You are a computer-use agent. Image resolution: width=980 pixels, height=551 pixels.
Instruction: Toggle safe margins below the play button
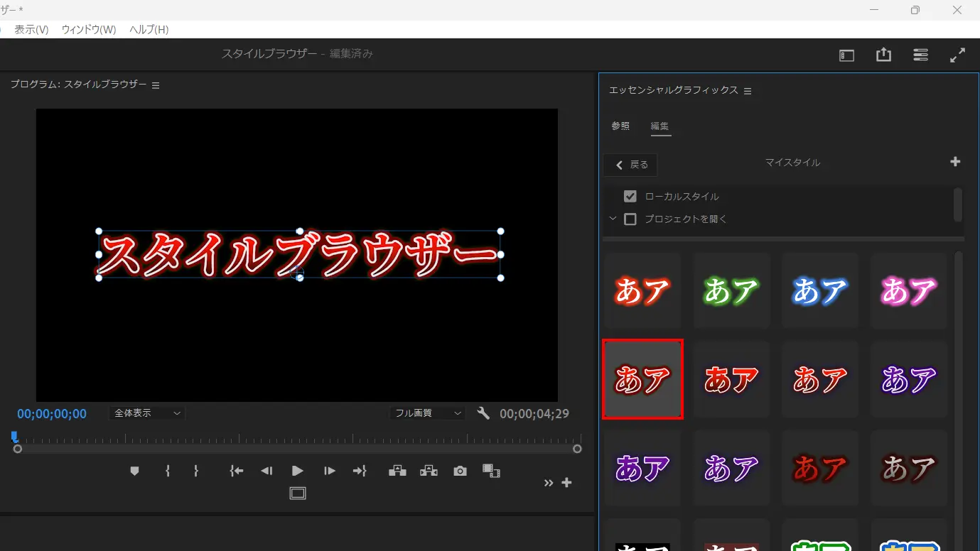298,493
